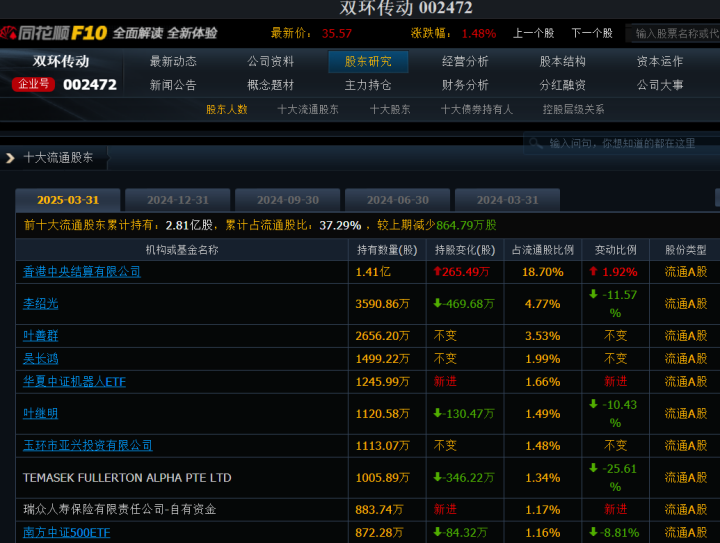
Task: Select the 2025-03-31 report tab
Action: 68,200
